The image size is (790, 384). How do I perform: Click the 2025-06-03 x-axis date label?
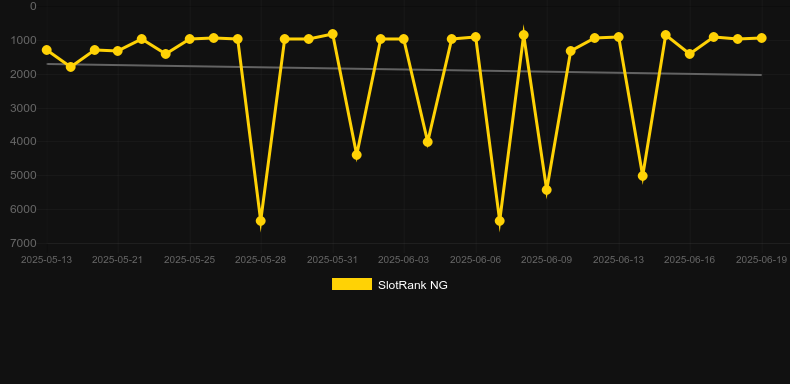[x=404, y=260]
